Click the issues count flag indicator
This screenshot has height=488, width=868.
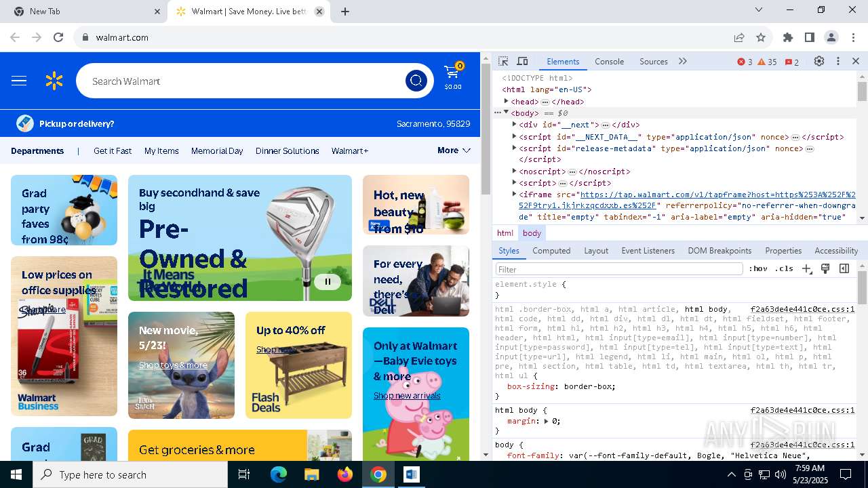pyautogui.click(x=791, y=62)
